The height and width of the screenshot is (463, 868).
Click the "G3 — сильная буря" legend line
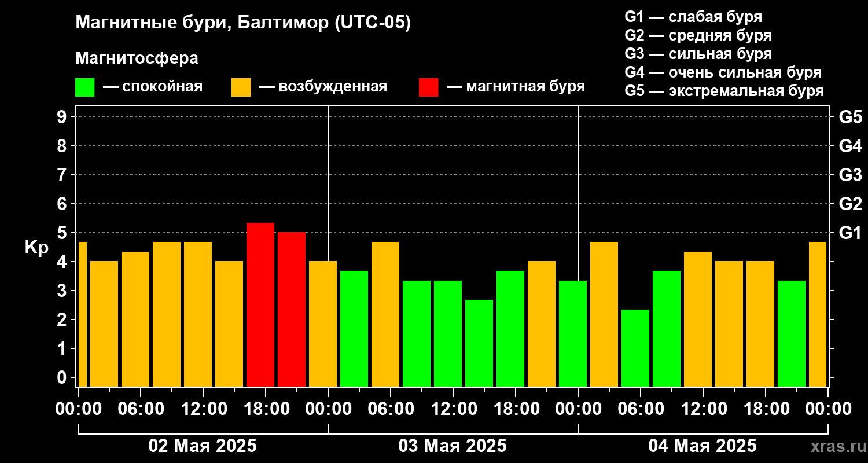pos(698,54)
